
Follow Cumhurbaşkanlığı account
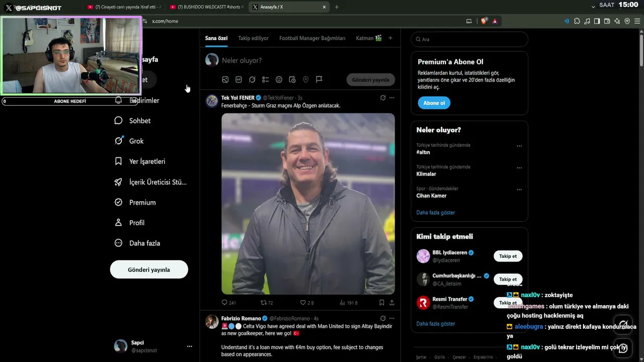(x=508, y=279)
